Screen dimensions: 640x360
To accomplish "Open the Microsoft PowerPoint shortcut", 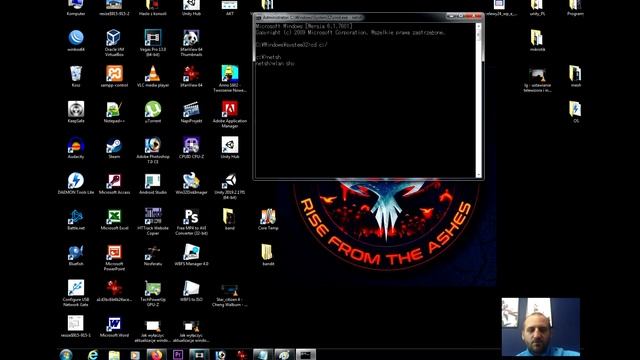I will click(114, 257).
